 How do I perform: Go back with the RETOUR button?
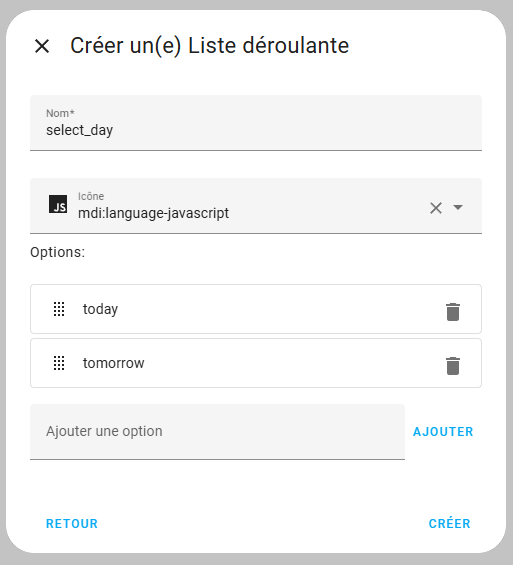coord(72,524)
